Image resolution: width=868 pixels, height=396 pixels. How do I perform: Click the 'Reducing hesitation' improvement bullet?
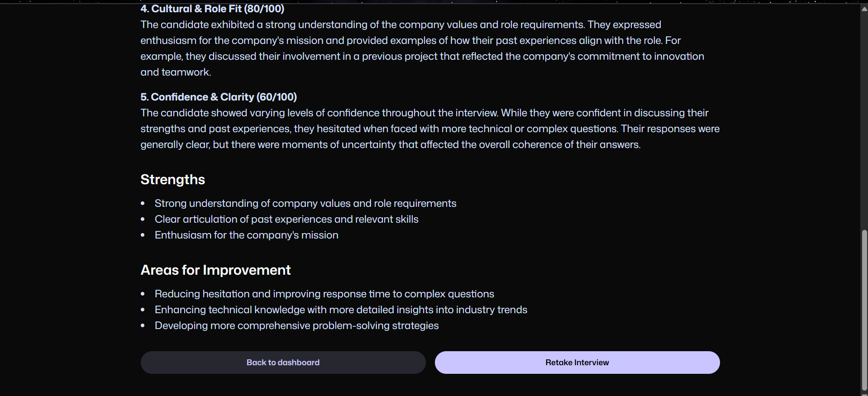(324, 294)
